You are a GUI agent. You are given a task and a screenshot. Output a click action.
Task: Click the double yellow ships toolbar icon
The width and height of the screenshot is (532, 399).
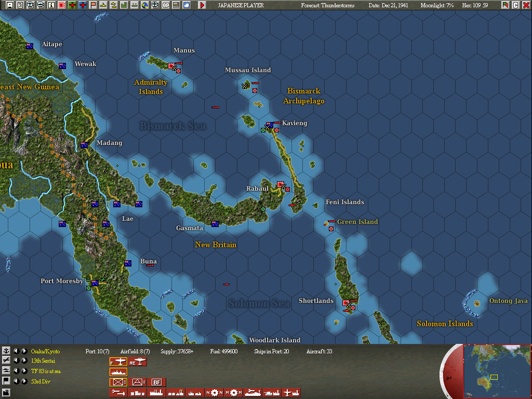click(x=114, y=5)
